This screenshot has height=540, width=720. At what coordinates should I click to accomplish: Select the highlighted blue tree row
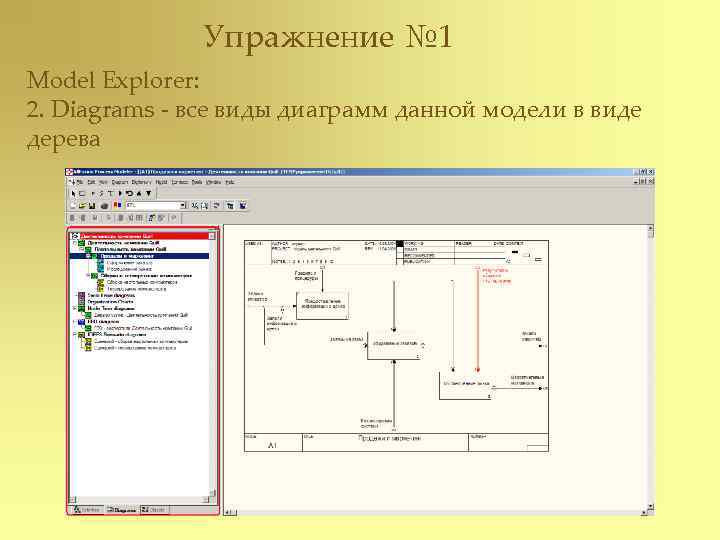click(140, 256)
